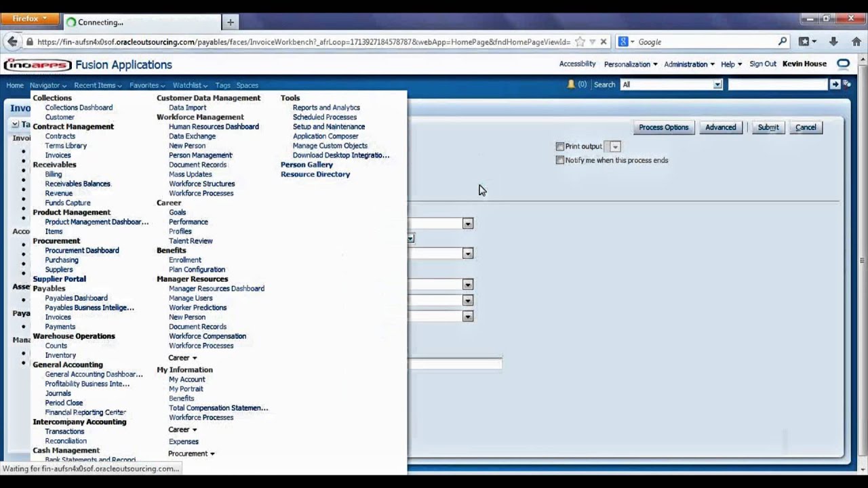Open the address bar history dropdown triangle
This screenshot has height=488, width=868.
(x=592, y=42)
